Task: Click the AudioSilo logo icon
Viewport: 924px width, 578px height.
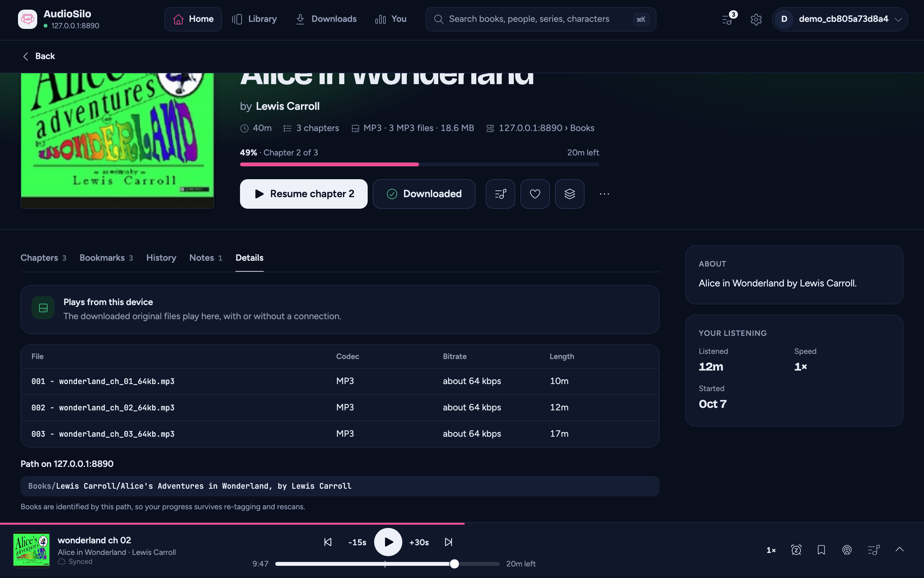Action: click(28, 19)
